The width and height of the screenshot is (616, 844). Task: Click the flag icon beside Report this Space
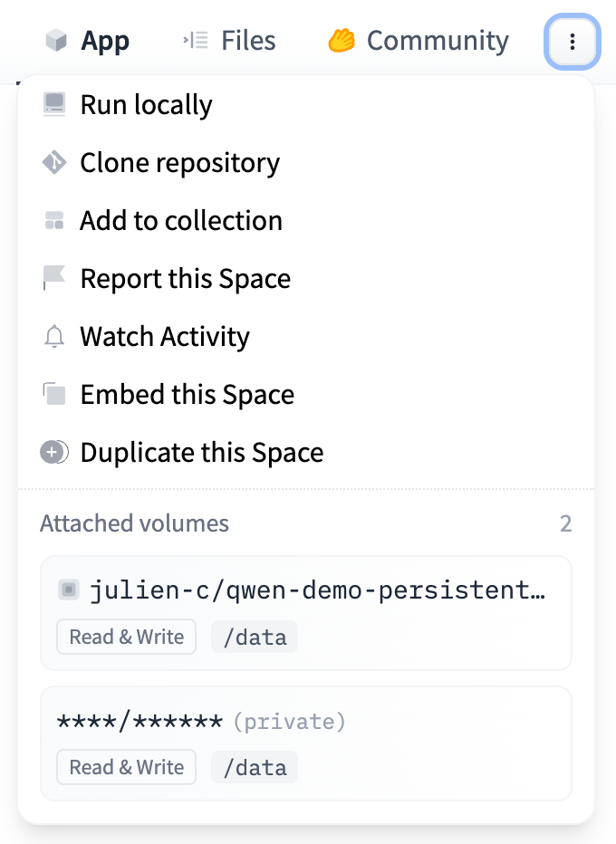[x=54, y=279]
